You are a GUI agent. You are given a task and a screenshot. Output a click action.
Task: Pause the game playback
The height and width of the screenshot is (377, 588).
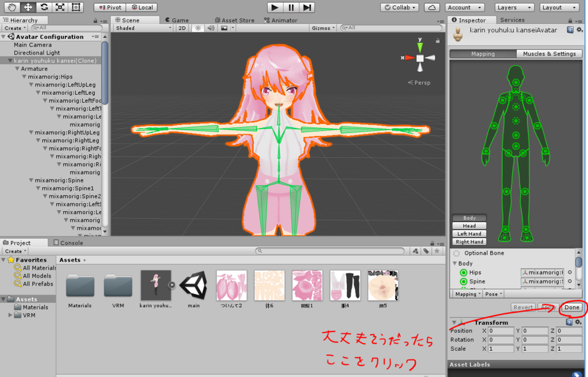point(291,7)
